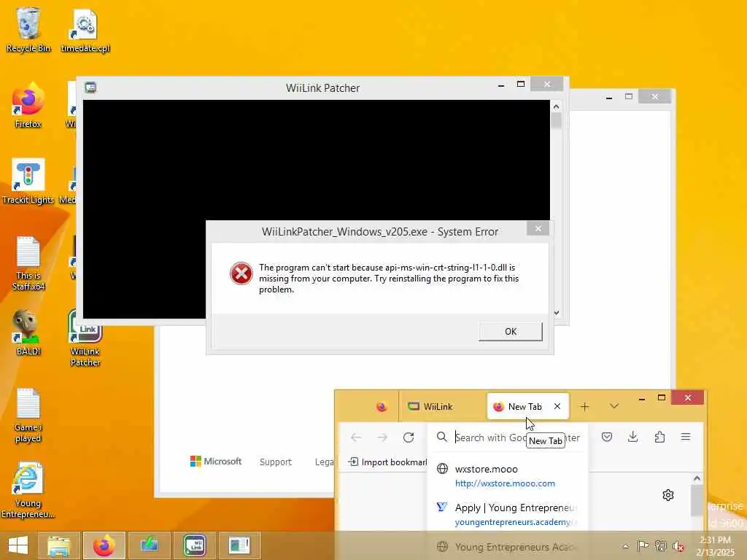The height and width of the screenshot is (560, 747).
Task: Open the BALDI desktop shortcut
Action: [28, 333]
